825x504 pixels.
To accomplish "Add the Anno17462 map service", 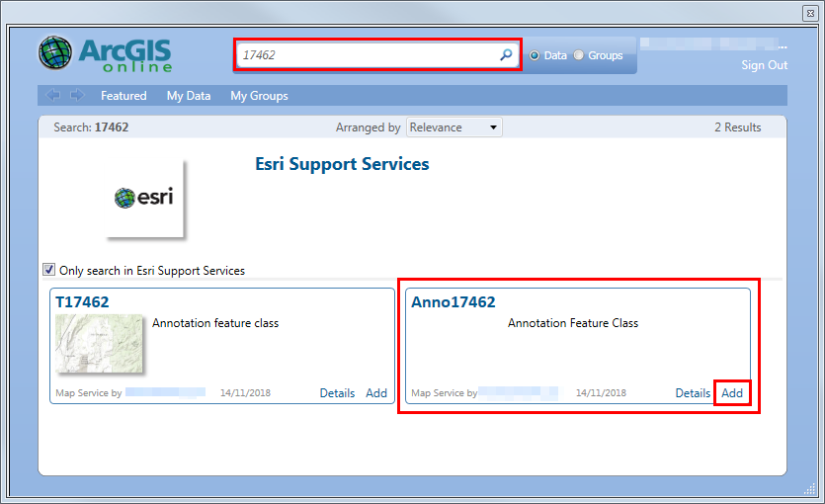I will click(732, 393).
